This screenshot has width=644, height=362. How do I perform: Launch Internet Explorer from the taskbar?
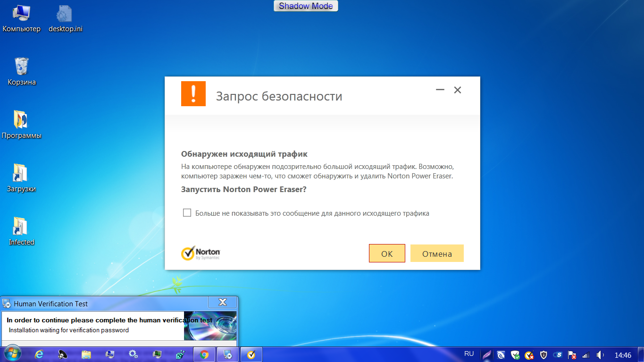(x=39, y=354)
